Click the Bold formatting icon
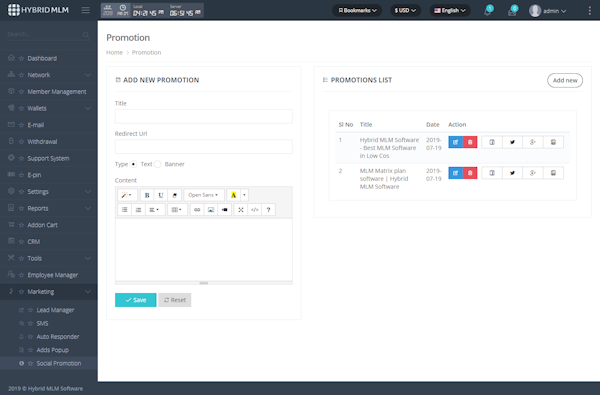This screenshot has width=600, height=395. tap(147, 195)
